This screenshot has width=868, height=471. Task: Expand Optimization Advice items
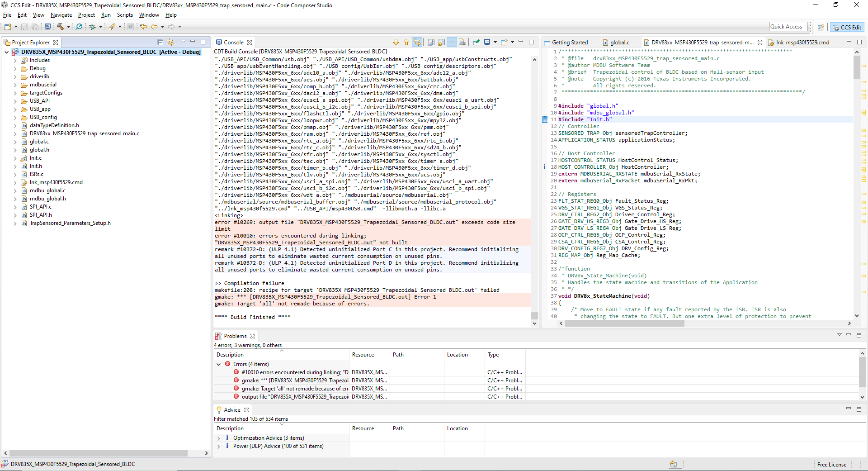click(219, 438)
